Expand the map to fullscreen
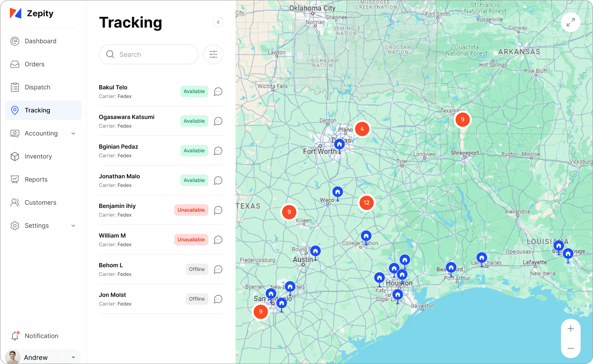Screen dimensions: 593x364 pos(571,22)
